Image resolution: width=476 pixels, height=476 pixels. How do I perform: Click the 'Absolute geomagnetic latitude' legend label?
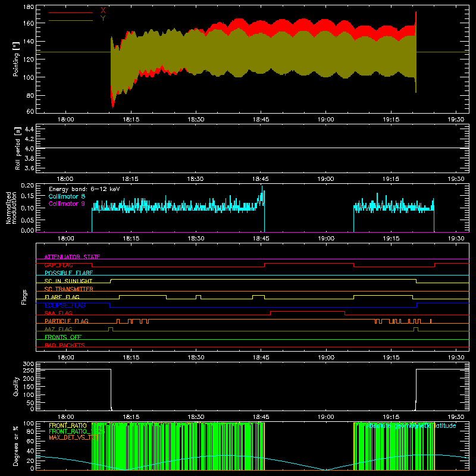click(x=411, y=426)
